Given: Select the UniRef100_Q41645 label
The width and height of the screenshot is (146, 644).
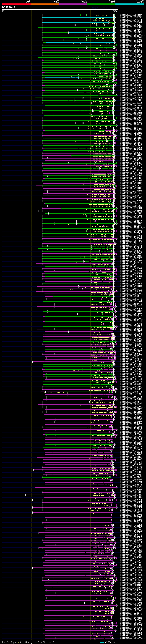Looking at the screenshot, I should tap(131, 349).
